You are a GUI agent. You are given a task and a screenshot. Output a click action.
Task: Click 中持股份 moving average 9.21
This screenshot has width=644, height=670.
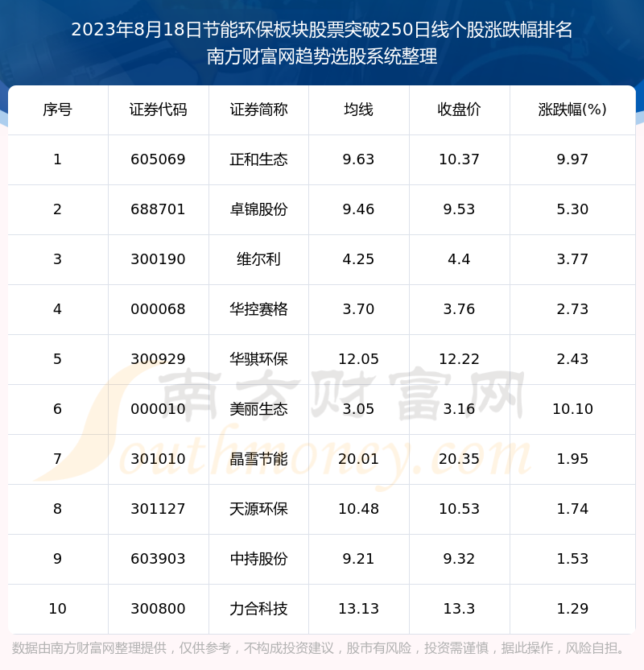pyautogui.click(x=359, y=560)
